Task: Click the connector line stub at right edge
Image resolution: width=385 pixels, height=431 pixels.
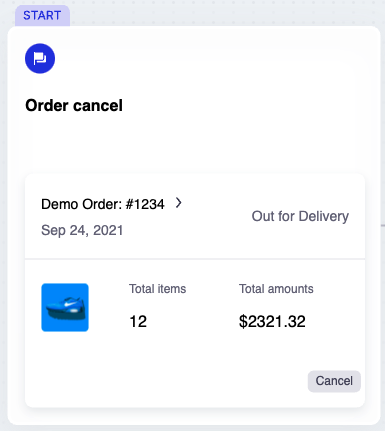Action: point(383,225)
